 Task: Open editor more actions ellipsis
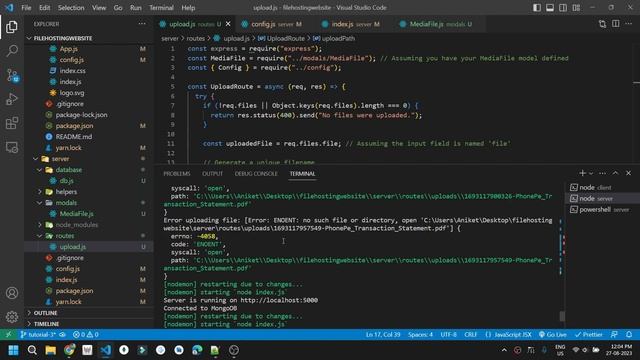[629, 24]
